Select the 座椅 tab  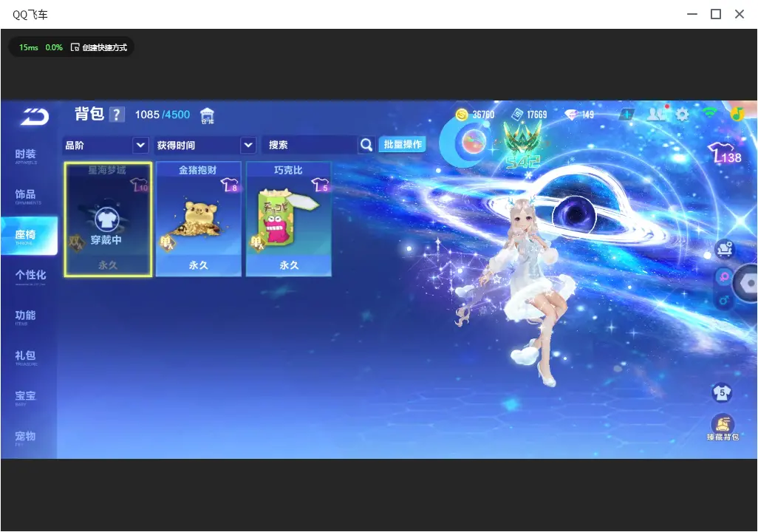click(29, 236)
